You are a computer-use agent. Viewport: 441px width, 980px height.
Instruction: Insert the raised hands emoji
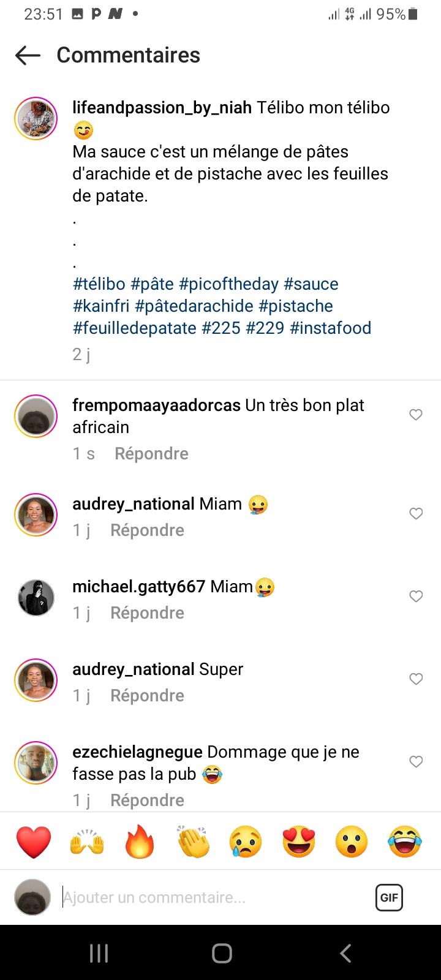tap(87, 842)
